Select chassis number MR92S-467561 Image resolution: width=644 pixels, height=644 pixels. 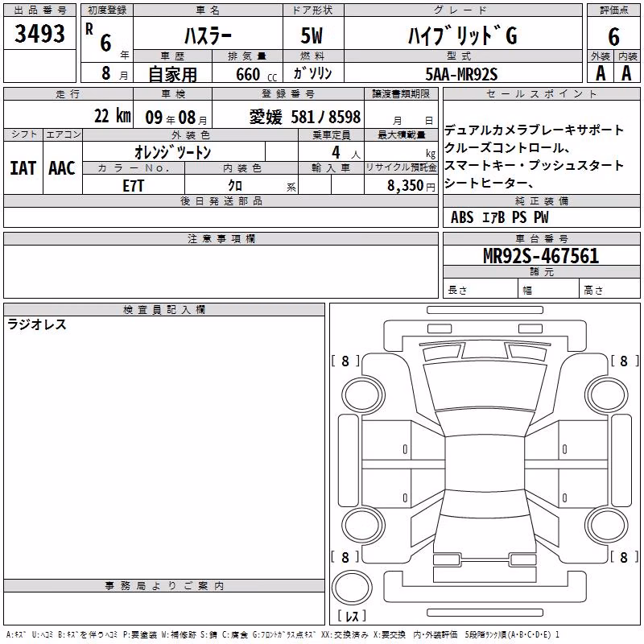click(541, 256)
